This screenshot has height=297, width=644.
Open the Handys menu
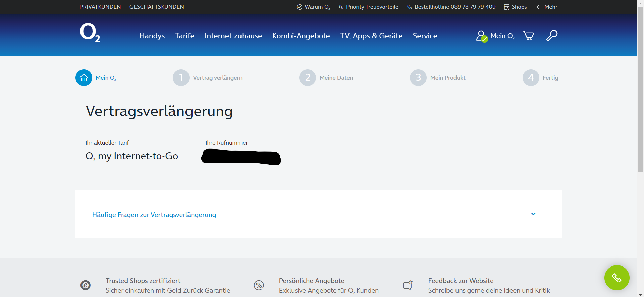[x=152, y=36]
